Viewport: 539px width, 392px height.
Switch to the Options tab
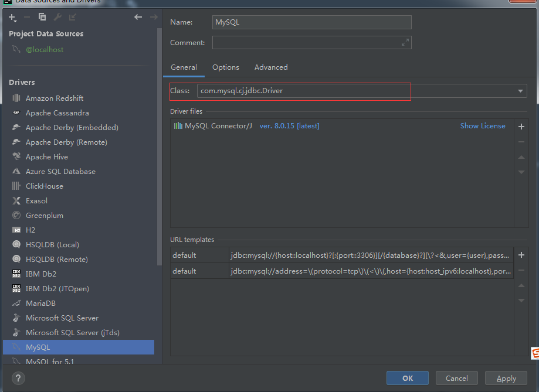225,67
